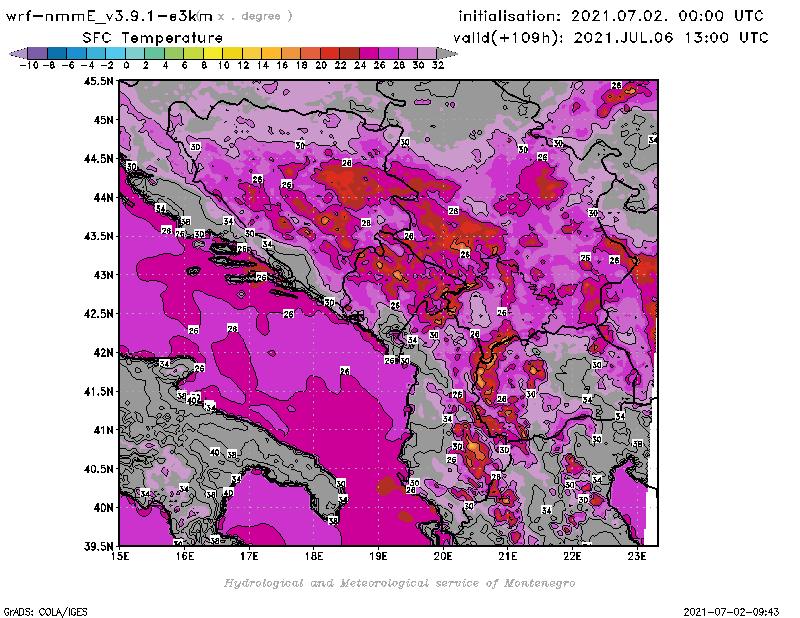Click the '39.5N' latitude axis label

tap(98, 547)
